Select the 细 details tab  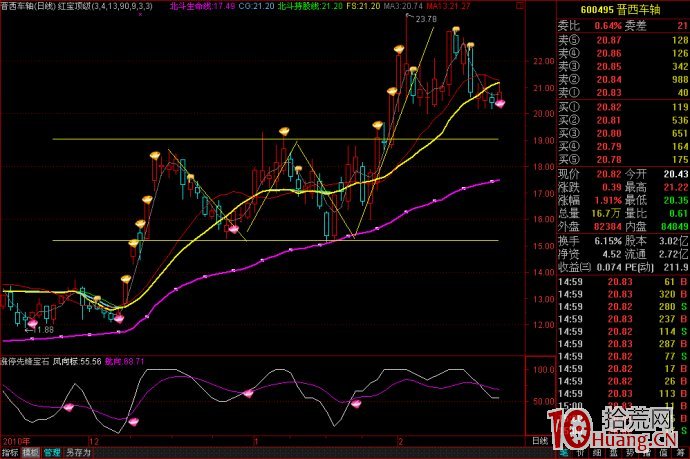click(x=597, y=453)
